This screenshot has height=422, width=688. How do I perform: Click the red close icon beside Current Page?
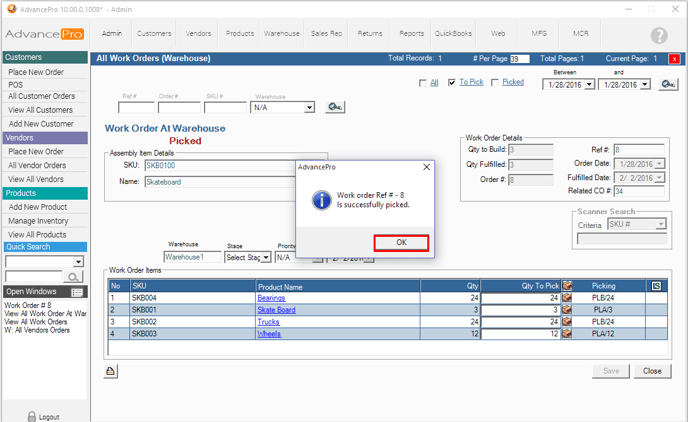click(676, 59)
